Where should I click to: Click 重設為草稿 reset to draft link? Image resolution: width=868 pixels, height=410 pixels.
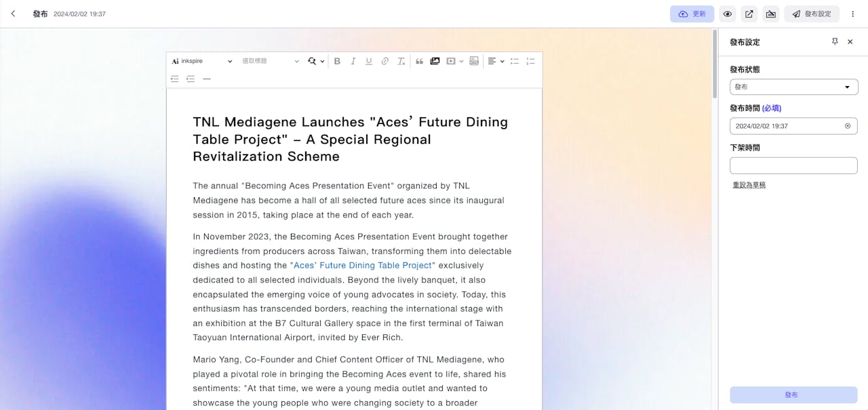click(749, 184)
